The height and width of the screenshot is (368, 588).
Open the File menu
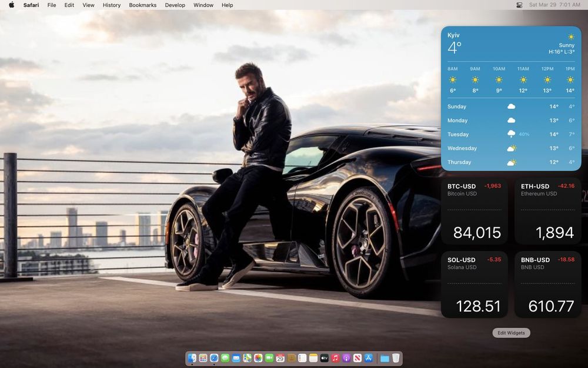click(52, 5)
